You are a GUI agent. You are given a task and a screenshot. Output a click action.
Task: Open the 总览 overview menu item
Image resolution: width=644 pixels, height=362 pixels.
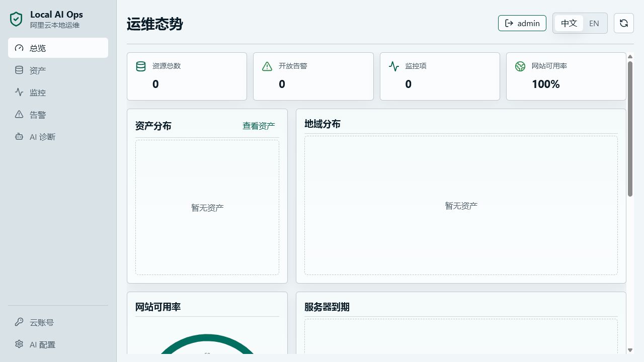point(58,48)
